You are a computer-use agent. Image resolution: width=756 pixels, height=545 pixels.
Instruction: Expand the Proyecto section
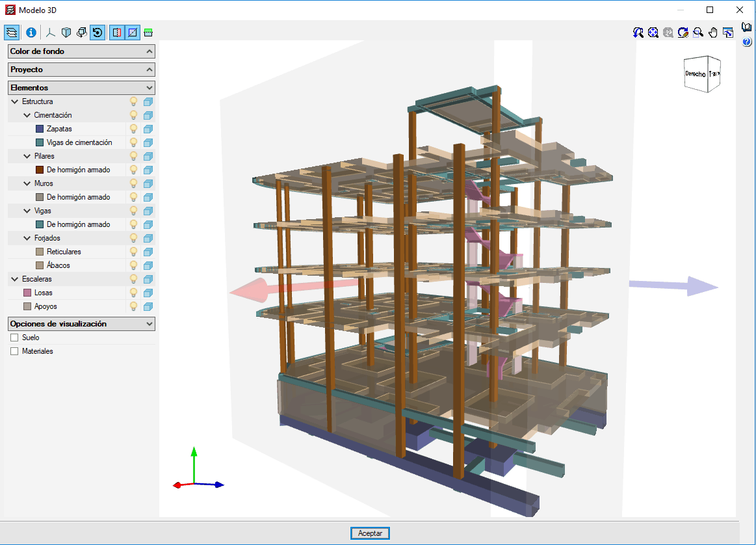pos(81,70)
